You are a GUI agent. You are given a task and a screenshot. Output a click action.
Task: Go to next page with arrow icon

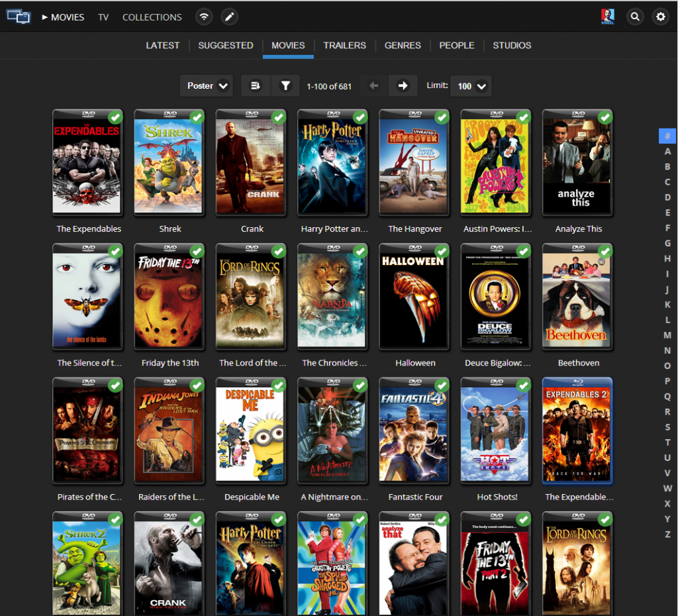point(403,85)
